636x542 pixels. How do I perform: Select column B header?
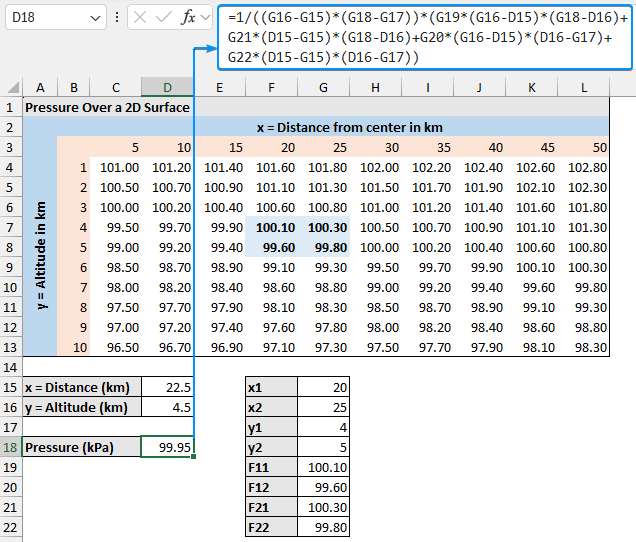tap(74, 87)
